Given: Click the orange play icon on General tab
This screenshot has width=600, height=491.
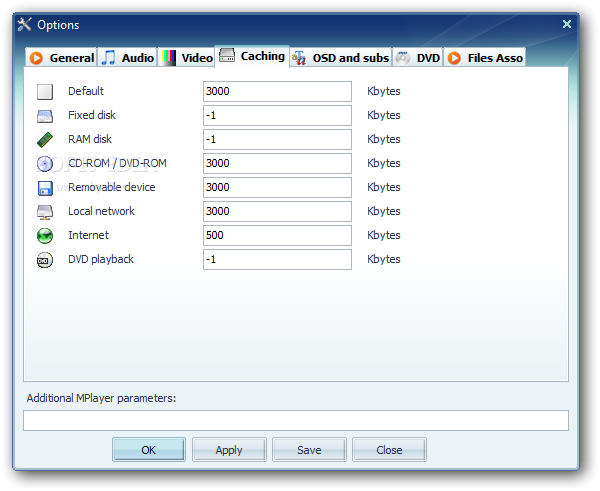Looking at the screenshot, I should [x=37, y=58].
